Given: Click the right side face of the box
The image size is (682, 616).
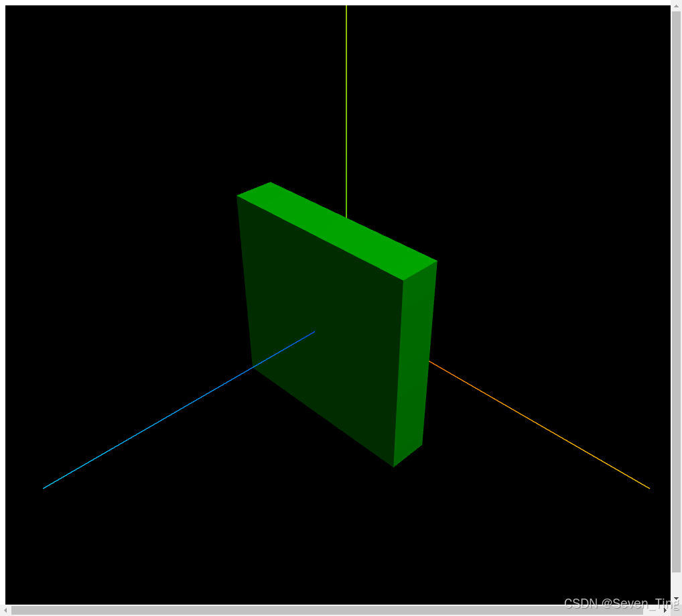Looking at the screenshot, I should click(415, 365).
